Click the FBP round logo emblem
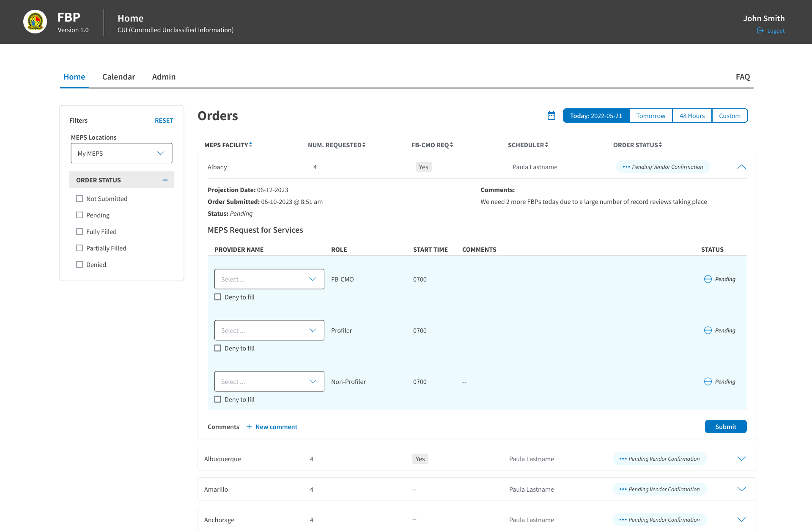The image size is (812, 531). coord(35,22)
